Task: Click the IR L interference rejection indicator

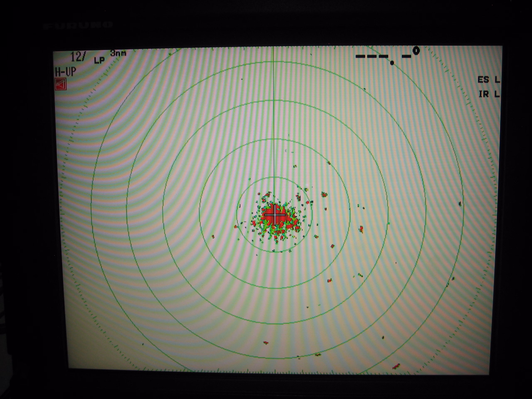Action: coord(489,94)
